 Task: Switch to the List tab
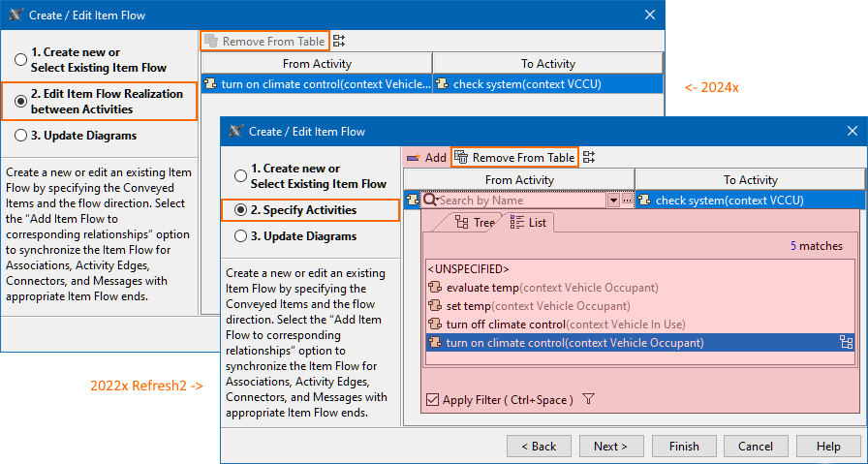[528, 223]
